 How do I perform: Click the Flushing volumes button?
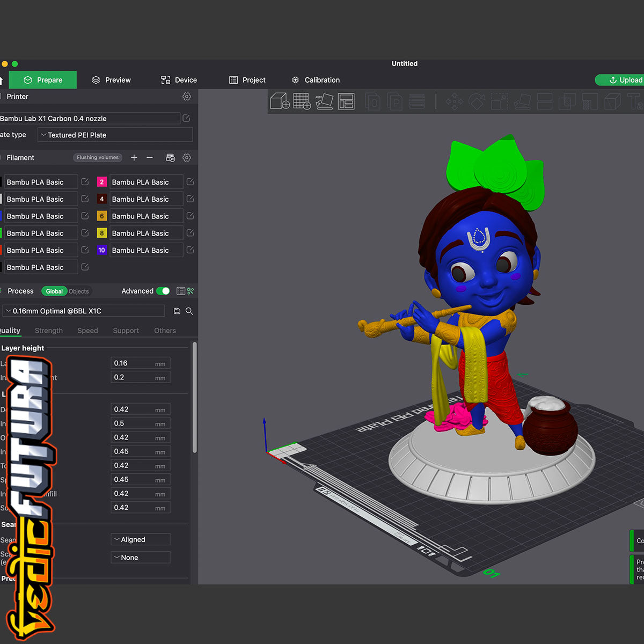click(x=98, y=158)
